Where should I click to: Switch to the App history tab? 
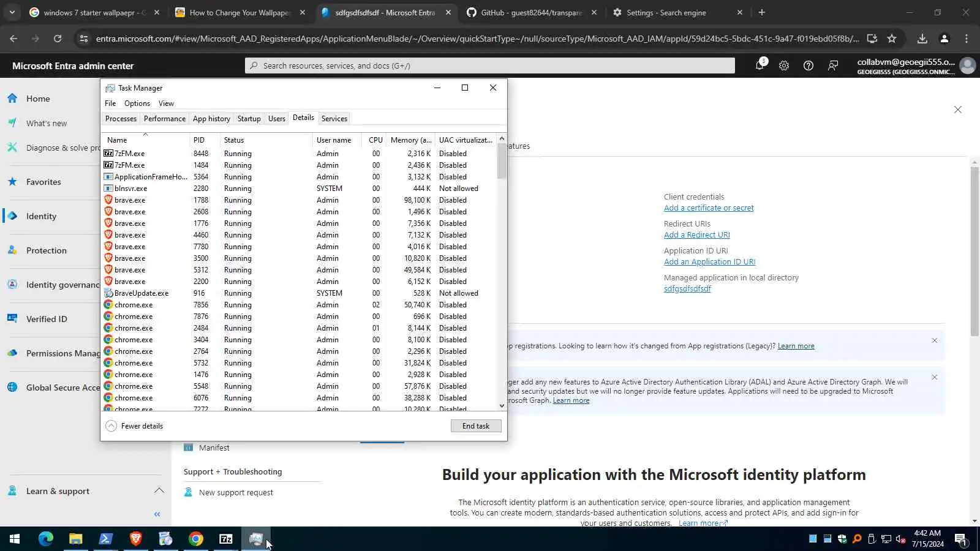(x=211, y=119)
